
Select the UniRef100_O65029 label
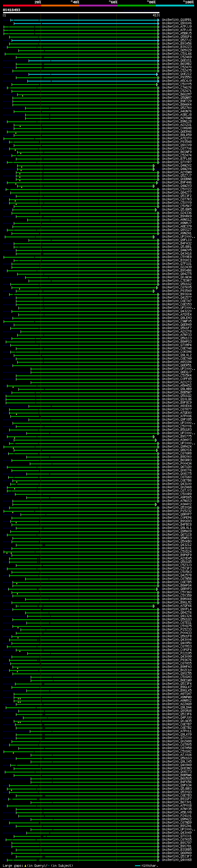[176, 50]
